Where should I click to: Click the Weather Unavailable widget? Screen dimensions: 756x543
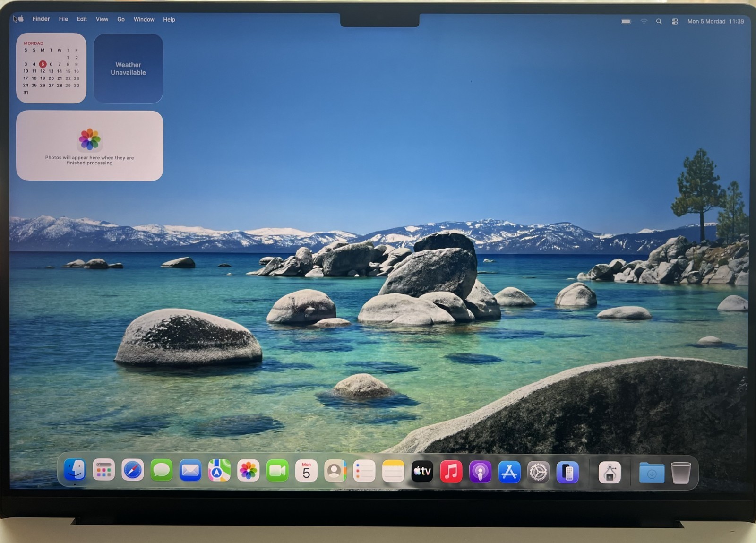click(x=129, y=69)
